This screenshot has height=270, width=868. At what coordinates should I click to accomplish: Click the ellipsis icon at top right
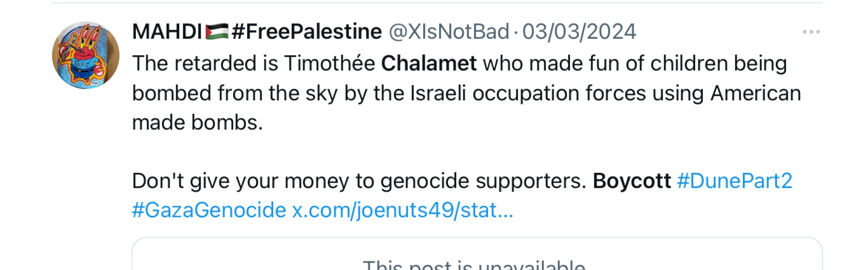[812, 31]
